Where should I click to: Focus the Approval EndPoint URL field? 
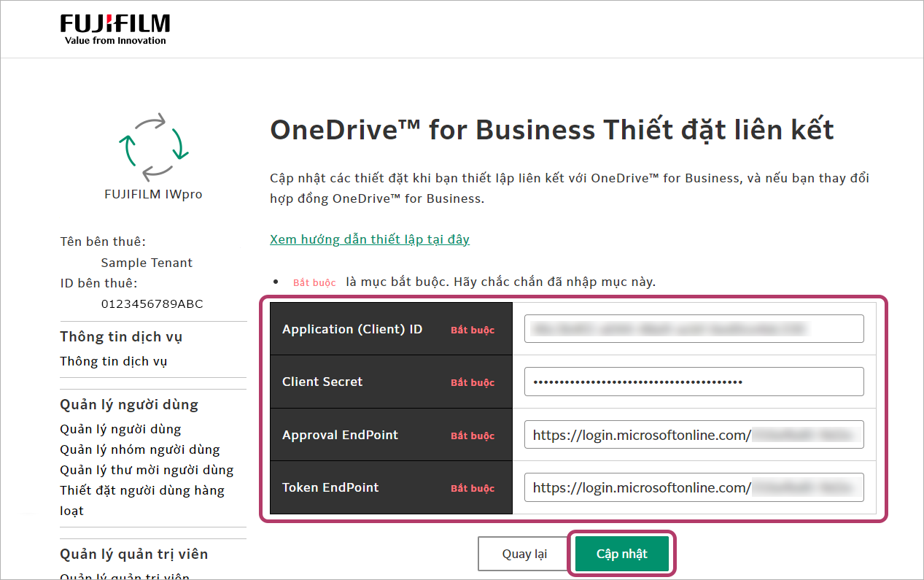point(694,435)
